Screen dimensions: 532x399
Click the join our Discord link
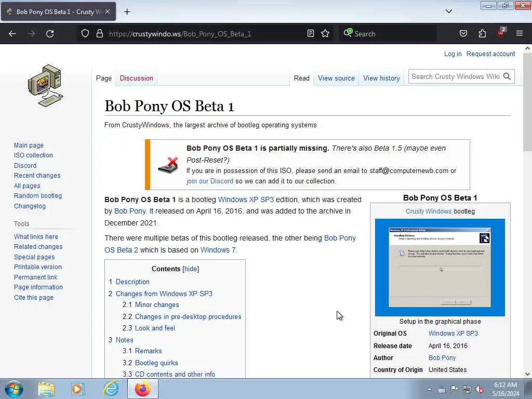click(x=210, y=181)
